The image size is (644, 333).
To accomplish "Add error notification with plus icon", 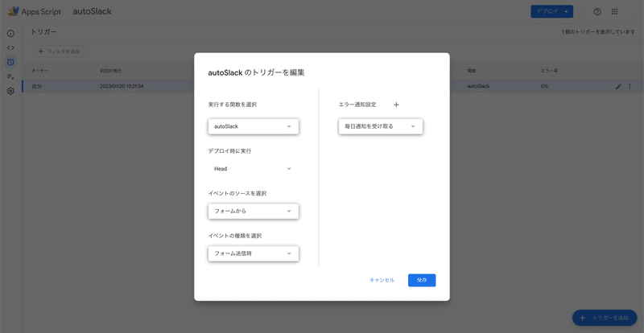I will click(396, 105).
